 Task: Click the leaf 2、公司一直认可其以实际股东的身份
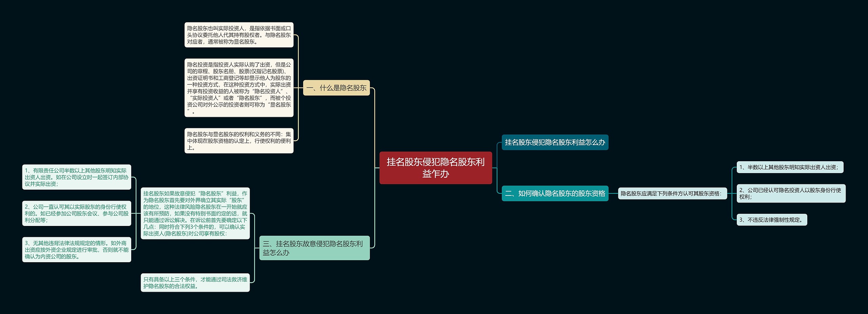coord(76,213)
